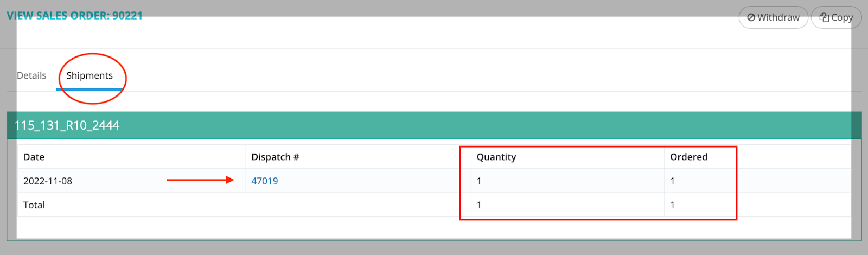Click the red arrow pointing to dispatch number
This screenshot has height=255, width=868.
click(200, 180)
